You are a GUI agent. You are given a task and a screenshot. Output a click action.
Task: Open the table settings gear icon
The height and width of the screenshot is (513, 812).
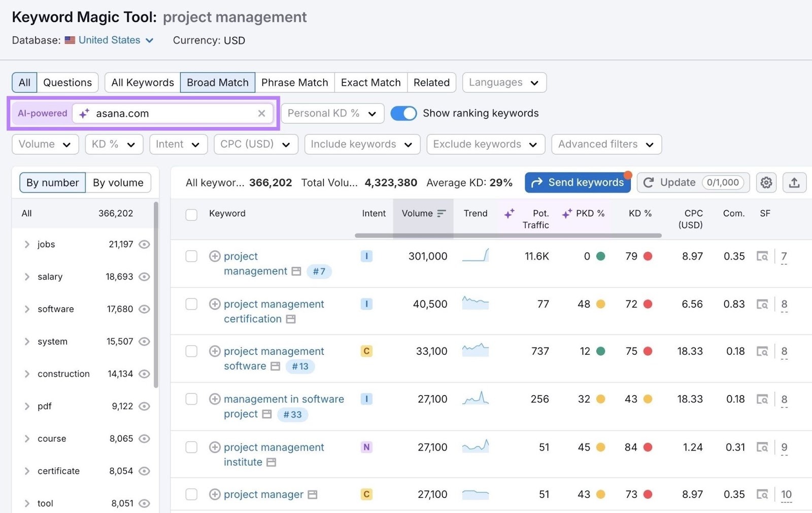pos(766,182)
